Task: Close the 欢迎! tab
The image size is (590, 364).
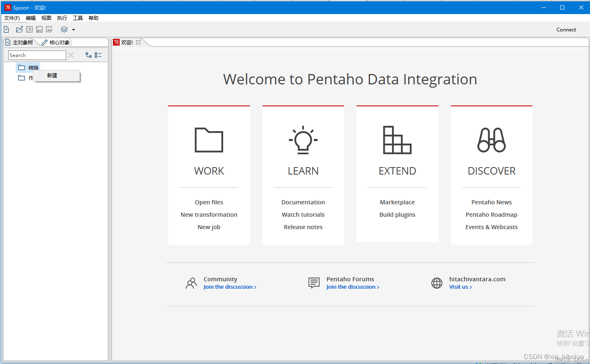Action: tap(138, 42)
